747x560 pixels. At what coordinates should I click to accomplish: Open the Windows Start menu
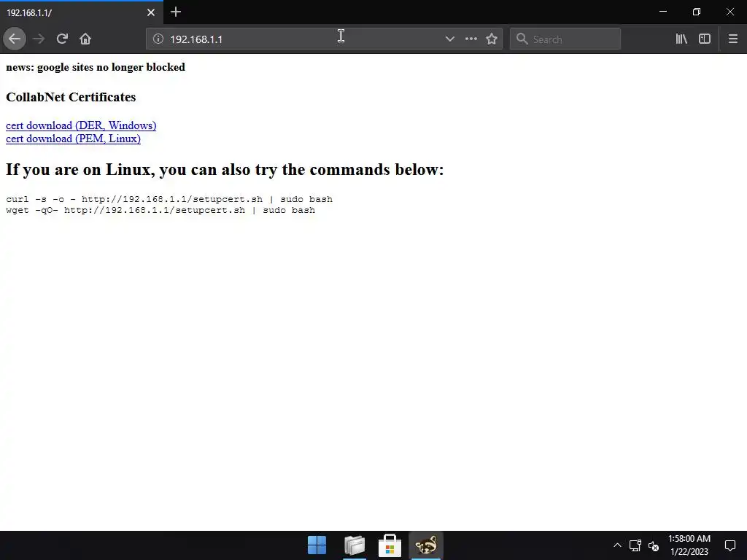click(x=317, y=545)
